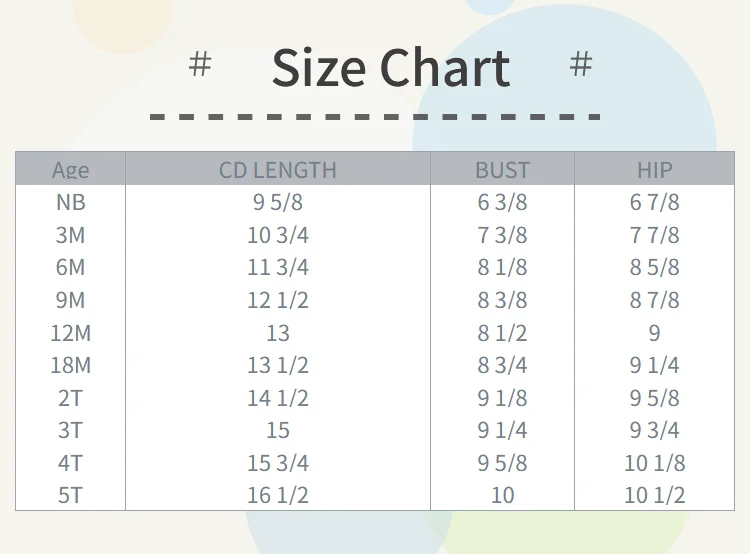This screenshot has width=750, height=554.
Task: Select the 12M age row label
Action: pyautogui.click(x=70, y=333)
